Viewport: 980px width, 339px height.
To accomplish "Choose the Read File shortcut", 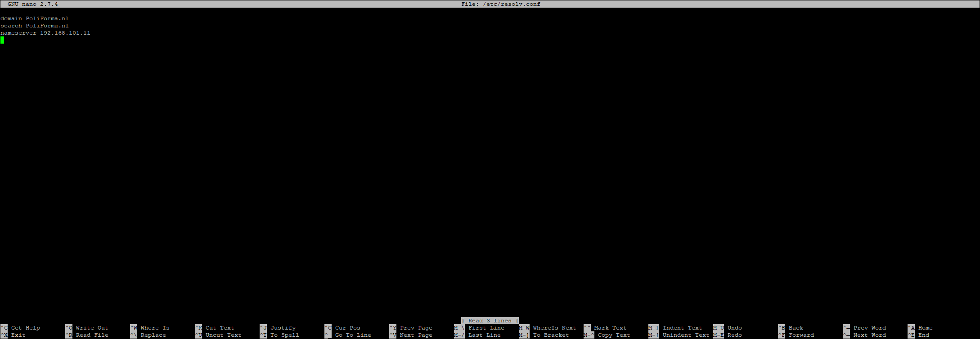I will pos(92,335).
